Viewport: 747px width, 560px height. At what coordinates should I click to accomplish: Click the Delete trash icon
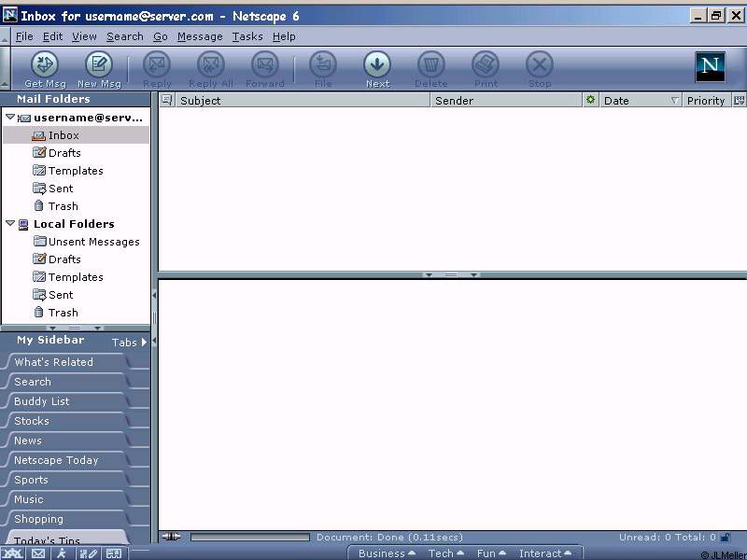point(431,64)
